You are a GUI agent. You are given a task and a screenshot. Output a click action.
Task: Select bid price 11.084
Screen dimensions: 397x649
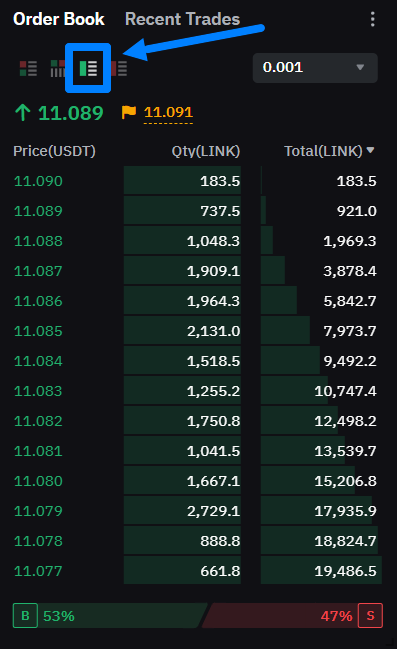coord(38,361)
